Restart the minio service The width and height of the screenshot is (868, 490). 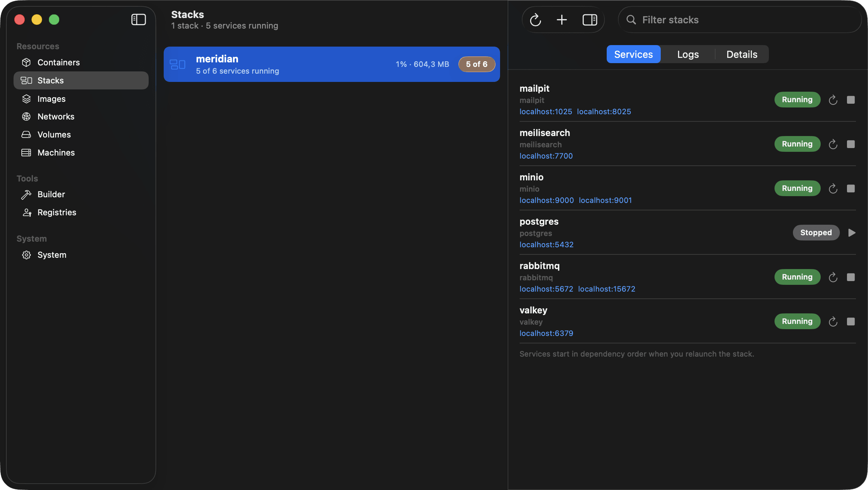tap(833, 189)
